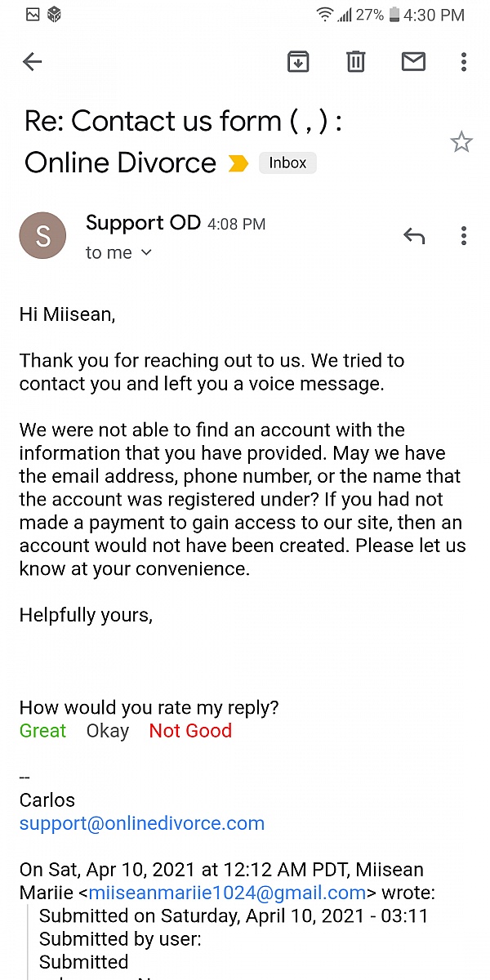Rate the reply as Not Good

(190, 731)
